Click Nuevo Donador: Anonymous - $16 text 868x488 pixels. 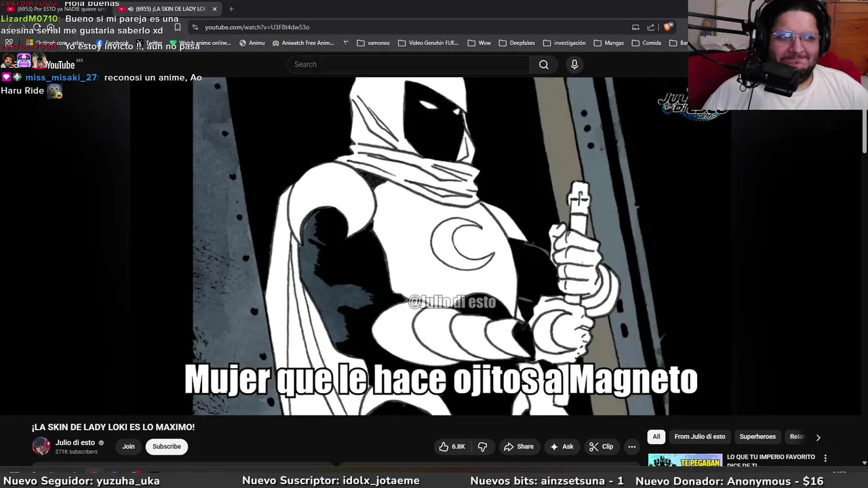[x=730, y=481]
